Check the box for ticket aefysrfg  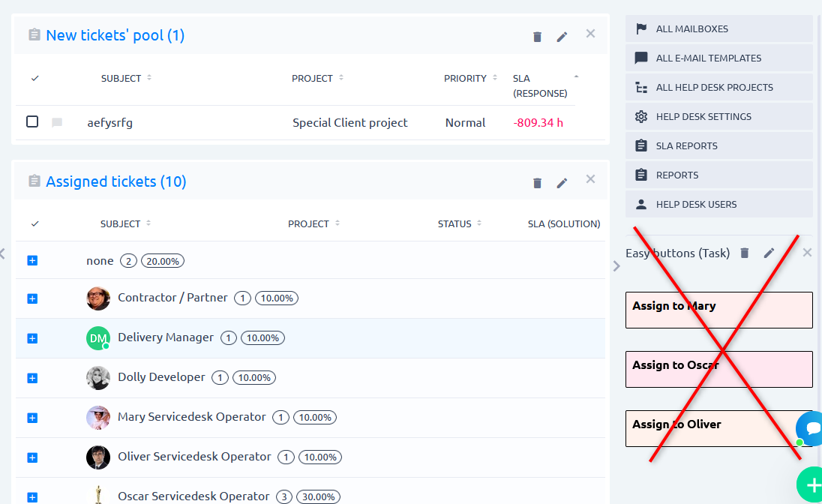coord(32,121)
